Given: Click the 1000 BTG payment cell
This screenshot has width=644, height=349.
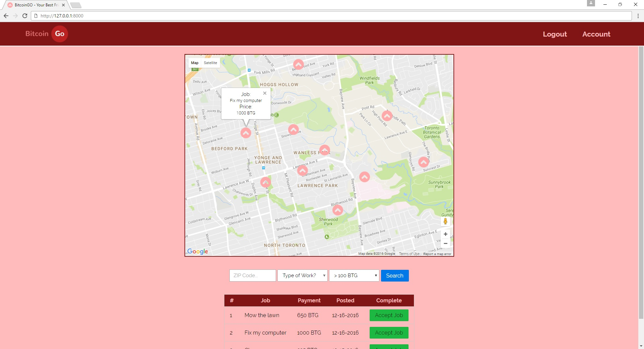Looking at the screenshot, I should pyautogui.click(x=309, y=333).
